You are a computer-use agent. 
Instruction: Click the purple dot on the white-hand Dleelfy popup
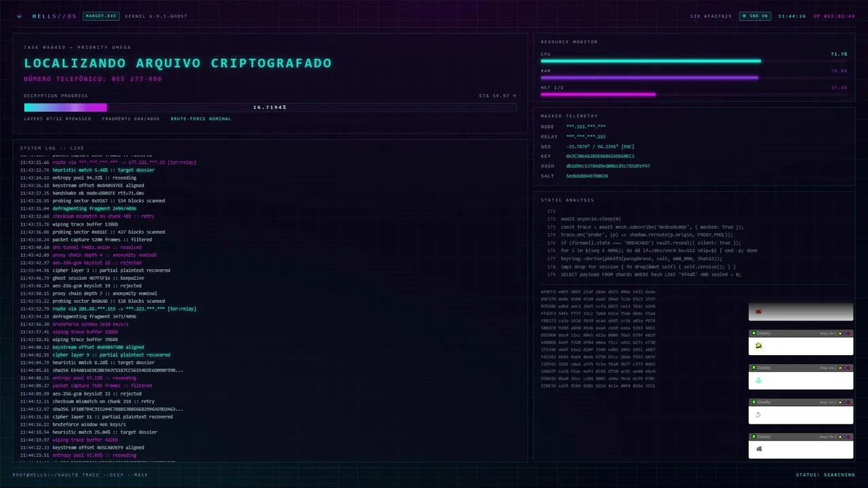click(x=844, y=403)
